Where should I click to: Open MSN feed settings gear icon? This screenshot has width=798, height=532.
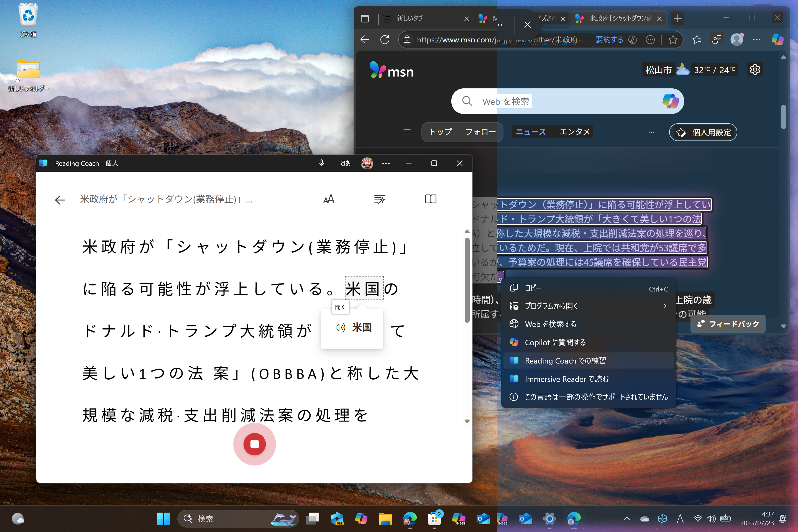(x=755, y=69)
